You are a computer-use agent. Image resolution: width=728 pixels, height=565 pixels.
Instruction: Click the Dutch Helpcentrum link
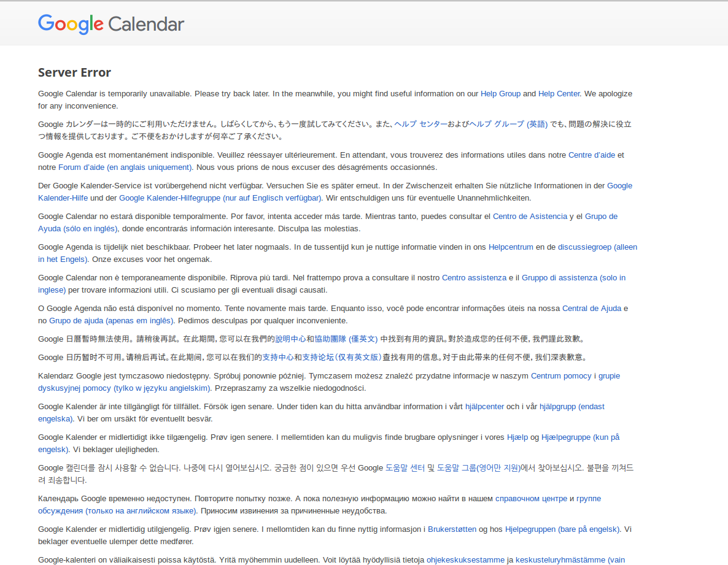(x=511, y=247)
